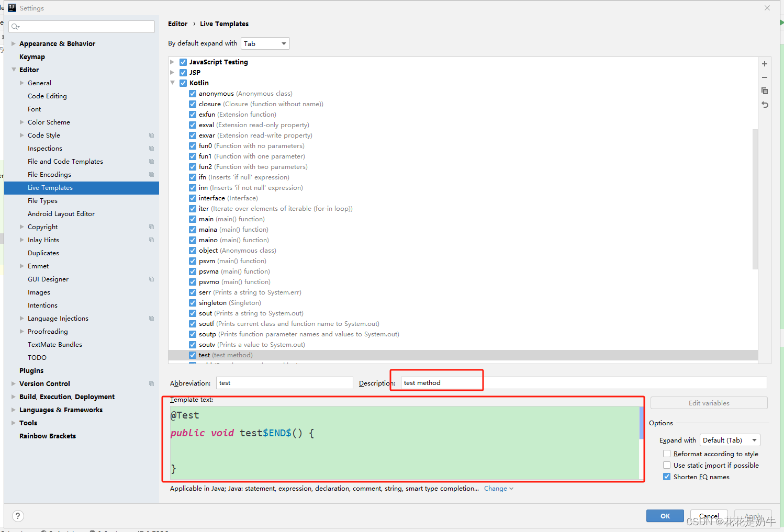The image size is (784, 532).
Task: Click the Cancel button
Action: tap(709, 516)
